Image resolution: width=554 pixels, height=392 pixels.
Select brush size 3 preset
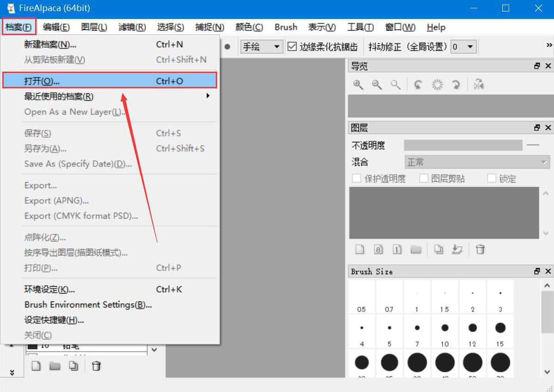(500, 297)
